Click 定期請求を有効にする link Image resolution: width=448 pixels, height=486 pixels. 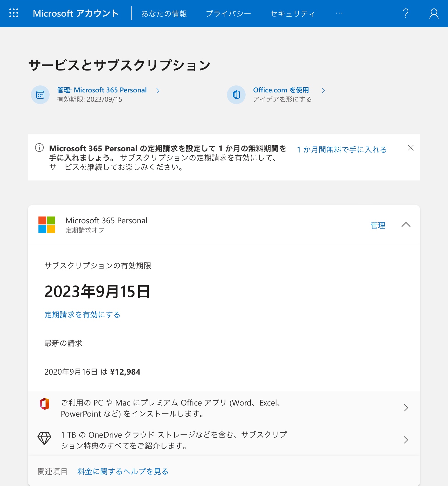click(x=82, y=315)
